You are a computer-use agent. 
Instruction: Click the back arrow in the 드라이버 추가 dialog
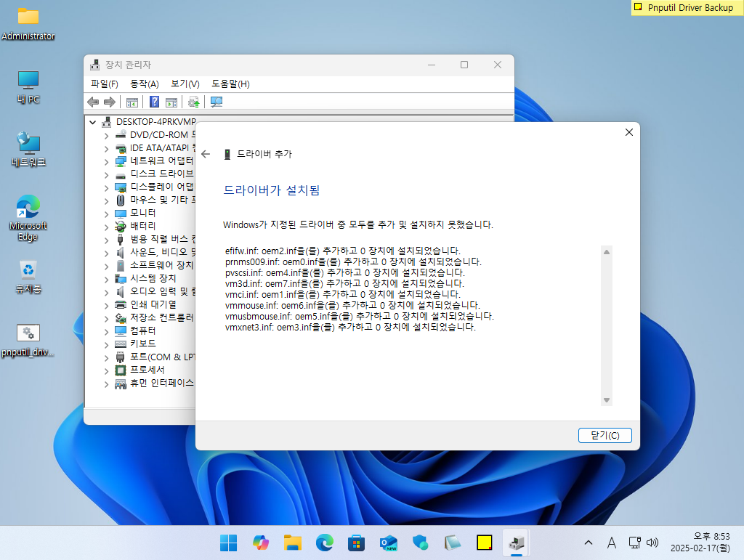(206, 154)
